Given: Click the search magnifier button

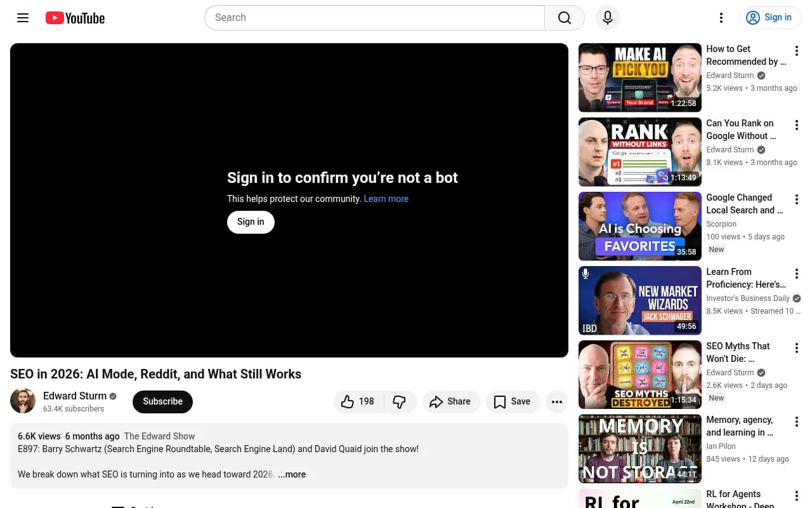Looking at the screenshot, I should (x=565, y=18).
